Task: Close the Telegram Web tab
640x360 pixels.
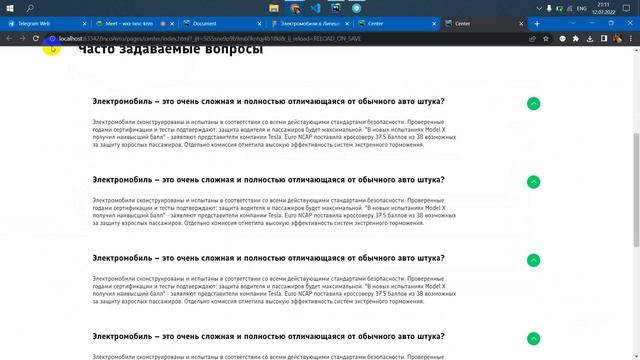Action: [84, 24]
